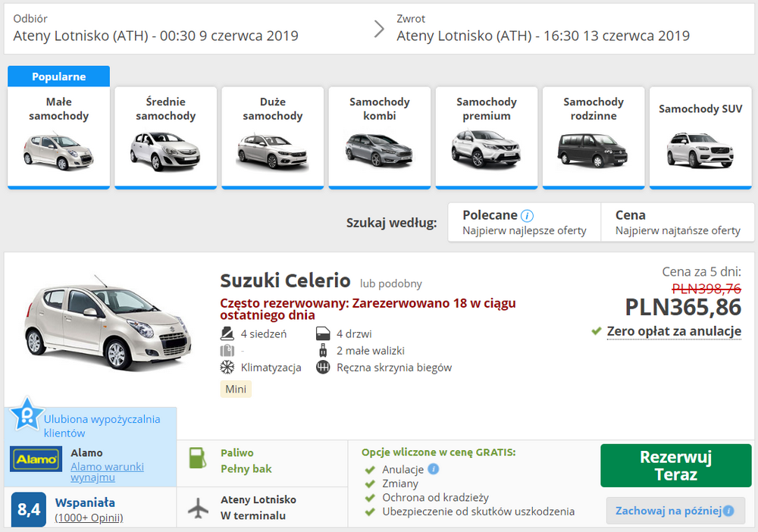Image resolution: width=758 pixels, height=532 pixels.
Task: Open the Alamo warunki wynajmu link
Action: [106, 471]
